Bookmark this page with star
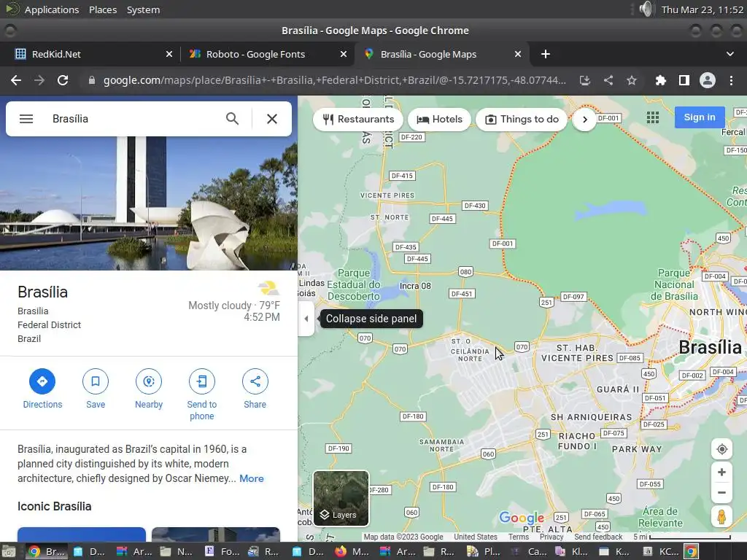 pyautogui.click(x=632, y=80)
